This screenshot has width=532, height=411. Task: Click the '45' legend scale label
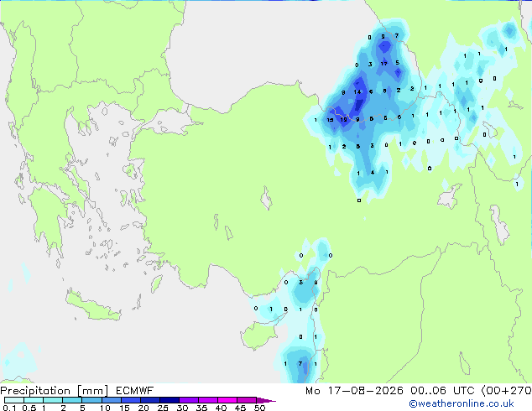pyautogui.click(x=240, y=408)
